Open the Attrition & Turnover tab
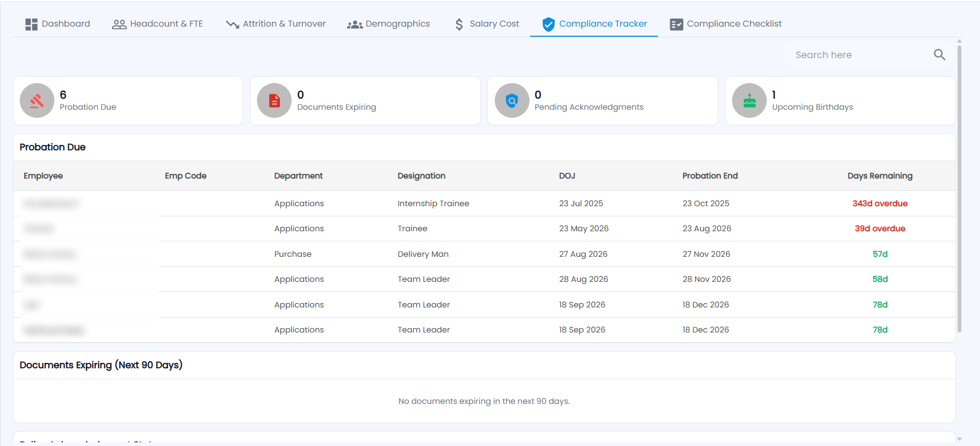This screenshot has width=980, height=446. coord(276,24)
